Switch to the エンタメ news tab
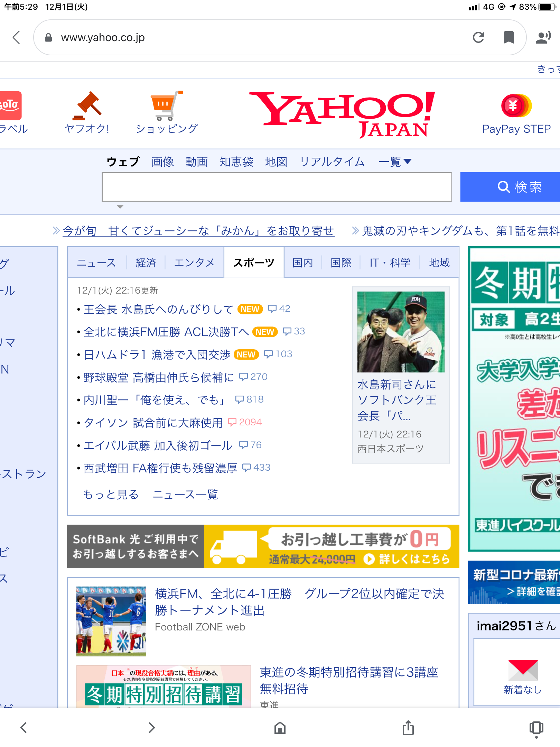The height and width of the screenshot is (747, 560). 194,263
